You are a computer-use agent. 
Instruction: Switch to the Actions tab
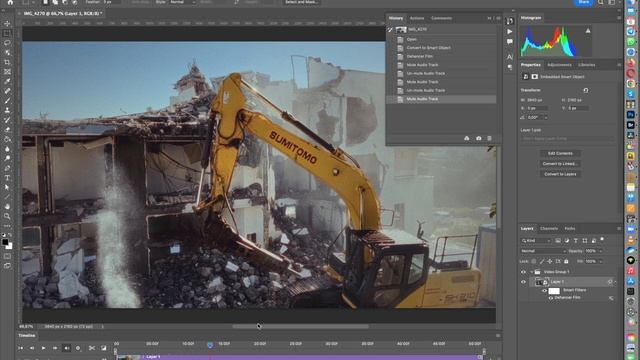tap(417, 18)
